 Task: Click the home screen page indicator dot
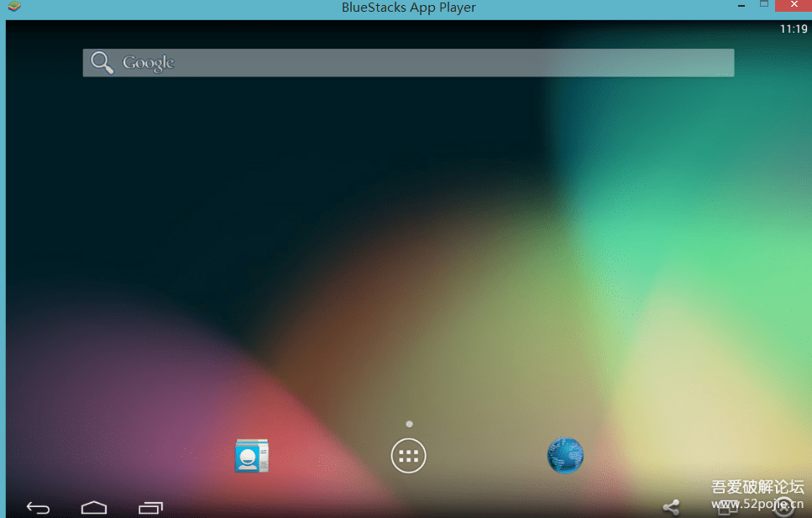(x=409, y=424)
